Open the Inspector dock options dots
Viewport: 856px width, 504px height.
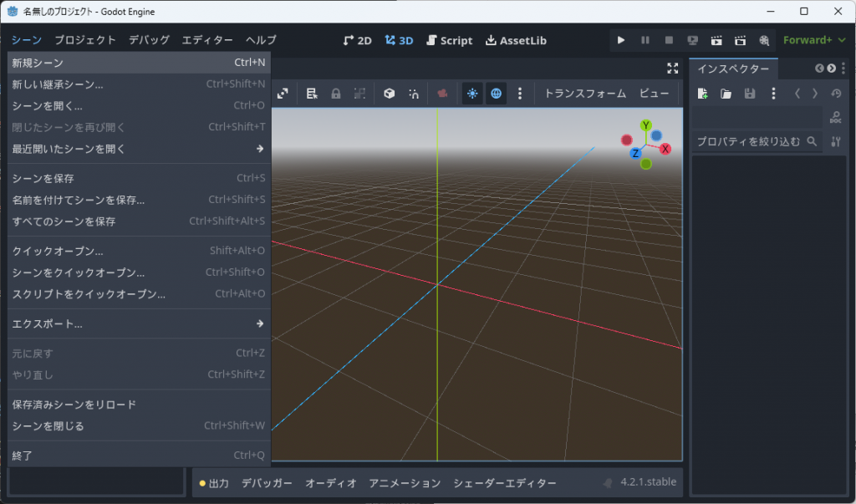[843, 69]
